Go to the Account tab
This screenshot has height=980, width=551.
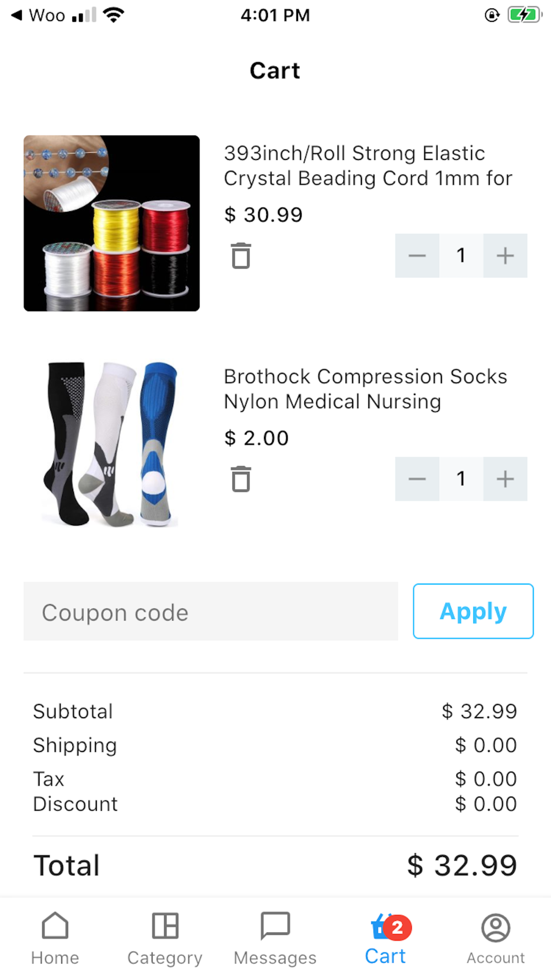[x=495, y=938]
